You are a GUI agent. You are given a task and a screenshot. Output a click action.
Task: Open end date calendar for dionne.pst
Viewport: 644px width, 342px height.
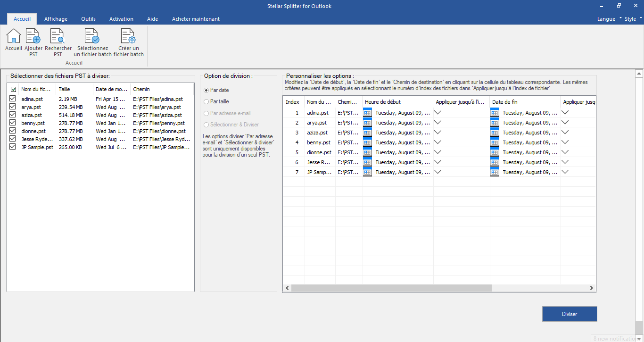pos(495,152)
